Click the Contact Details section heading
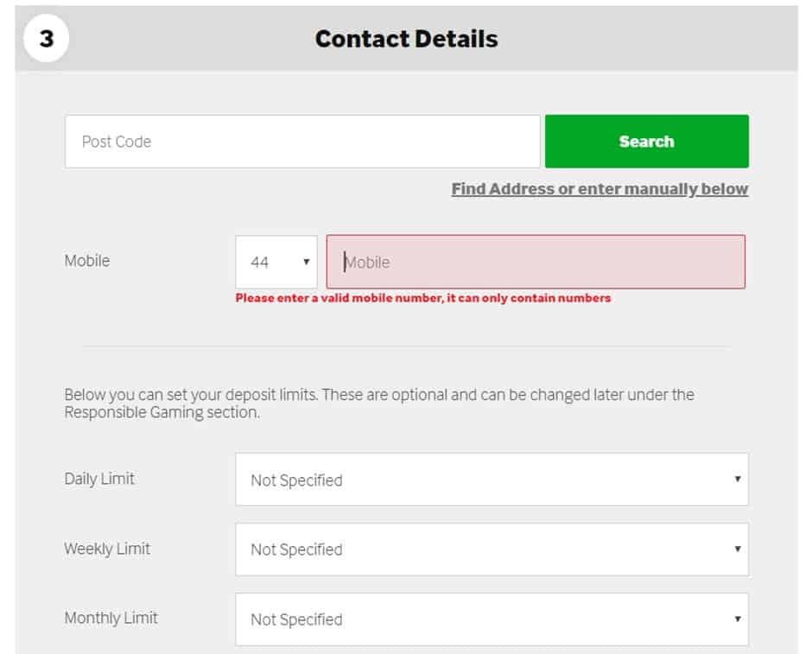 point(407,39)
